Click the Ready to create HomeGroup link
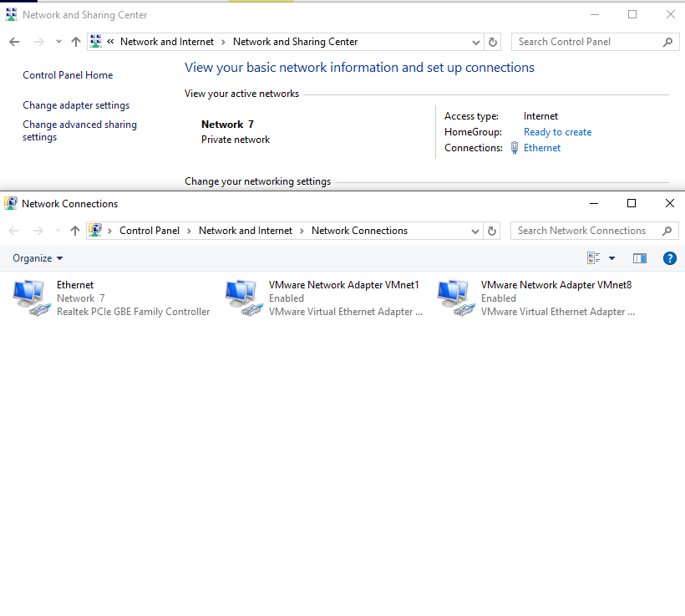This screenshot has width=685, height=616. [x=557, y=132]
